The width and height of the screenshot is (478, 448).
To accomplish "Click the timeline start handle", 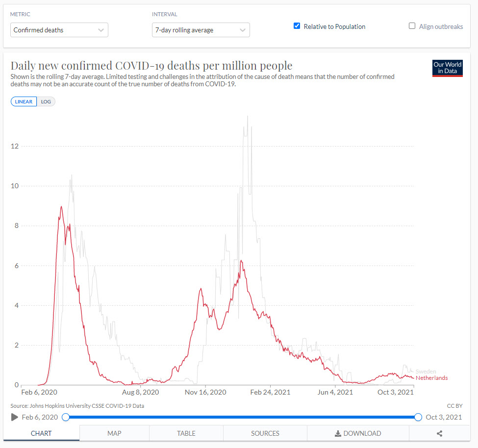I will pyautogui.click(x=66, y=417).
